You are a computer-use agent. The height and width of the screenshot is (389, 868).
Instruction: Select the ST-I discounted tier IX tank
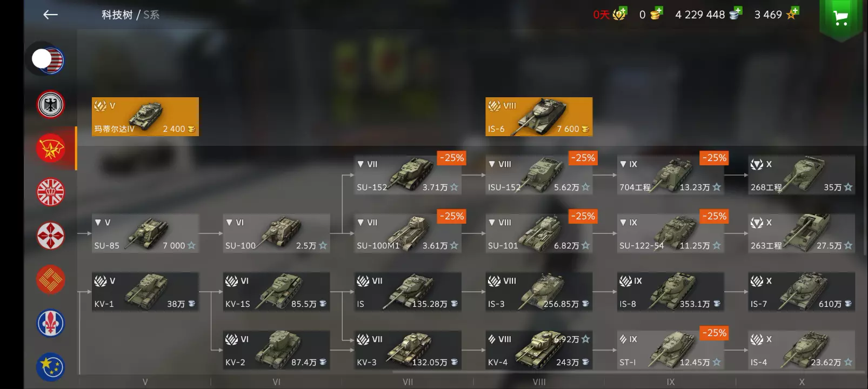coord(670,350)
